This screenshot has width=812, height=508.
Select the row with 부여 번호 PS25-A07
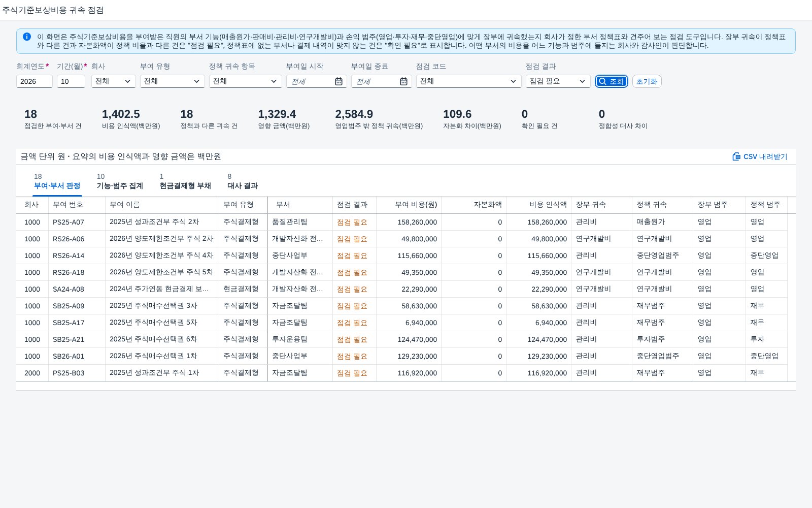[x=406, y=222]
